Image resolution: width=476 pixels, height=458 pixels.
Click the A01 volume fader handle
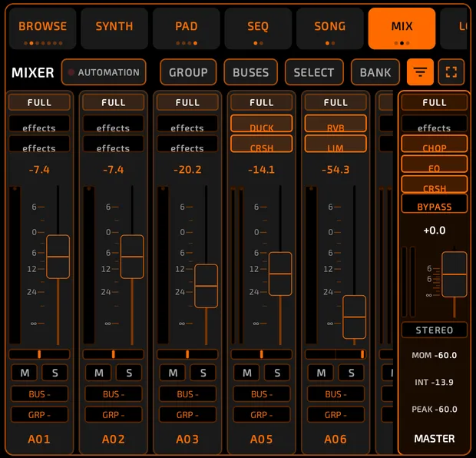[58, 257]
